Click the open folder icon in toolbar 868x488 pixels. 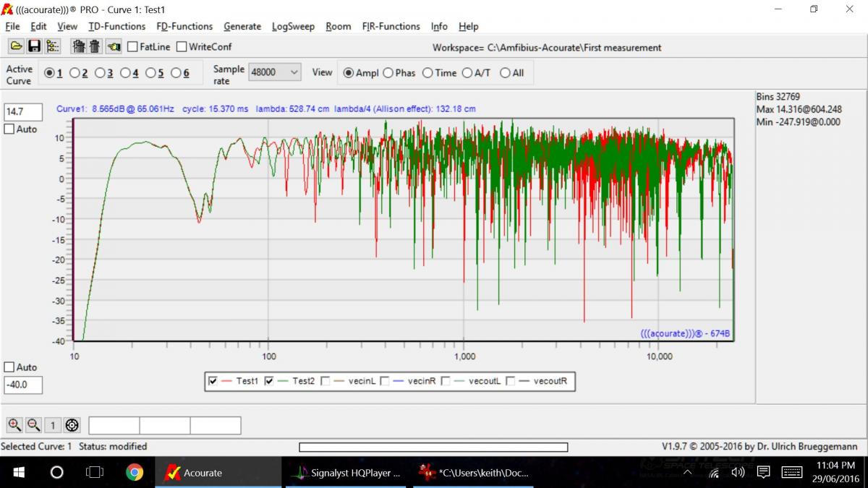pyautogui.click(x=16, y=46)
